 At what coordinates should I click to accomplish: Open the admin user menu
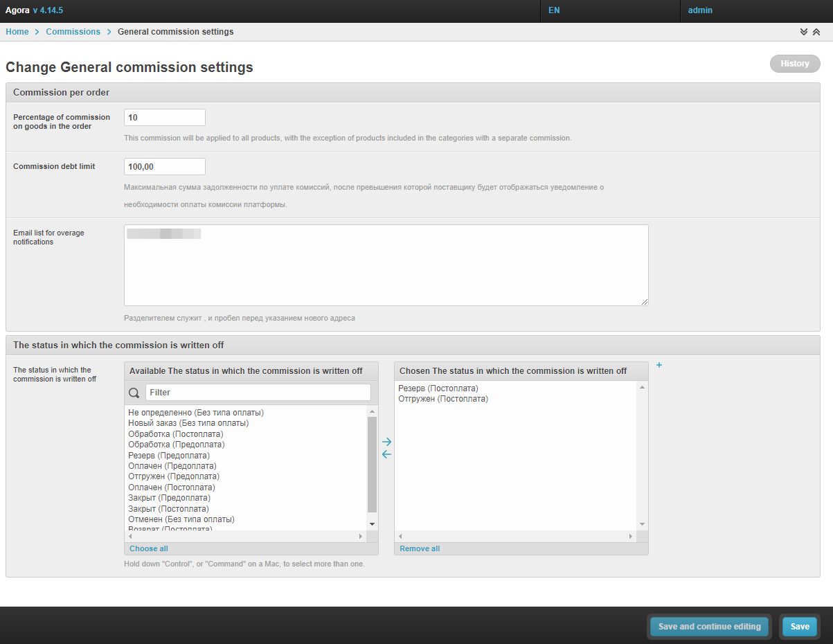[700, 10]
